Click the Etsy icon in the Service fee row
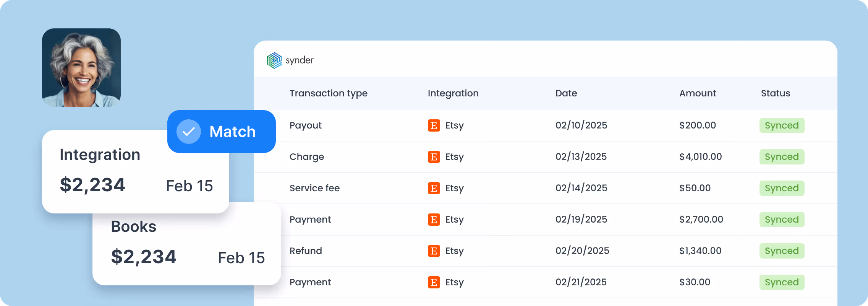The image size is (868, 306). 434,188
